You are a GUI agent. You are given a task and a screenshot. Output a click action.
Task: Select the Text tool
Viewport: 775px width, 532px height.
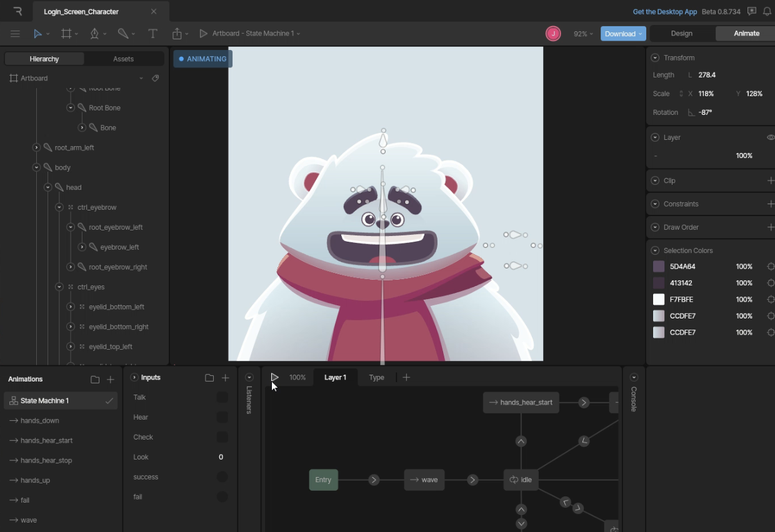152,34
